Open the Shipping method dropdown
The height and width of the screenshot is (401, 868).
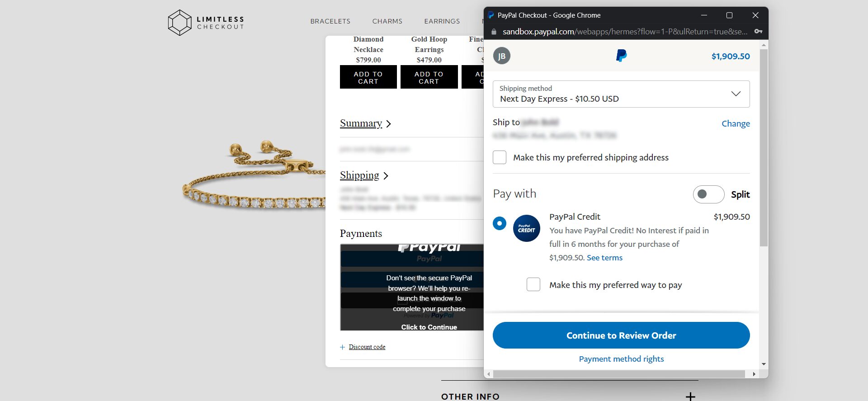[x=621, y=94]
